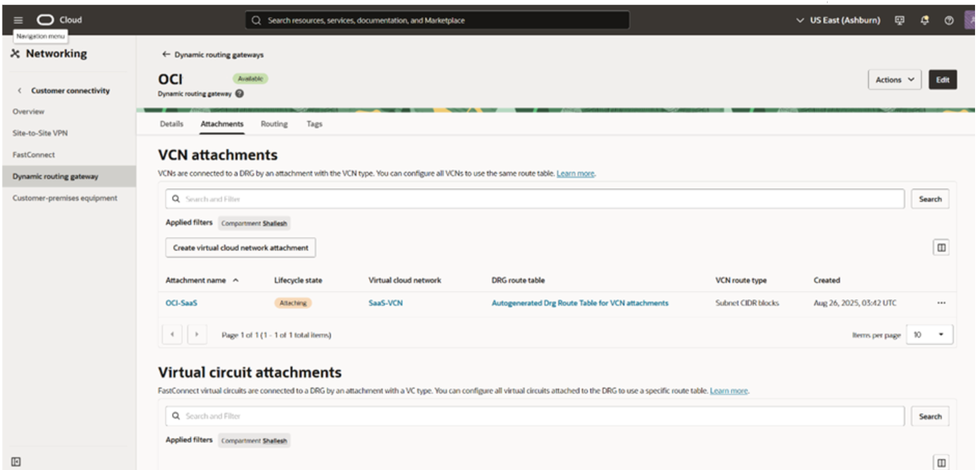Switch to the Details tab

pyautogui.click(x=172, y=124)
